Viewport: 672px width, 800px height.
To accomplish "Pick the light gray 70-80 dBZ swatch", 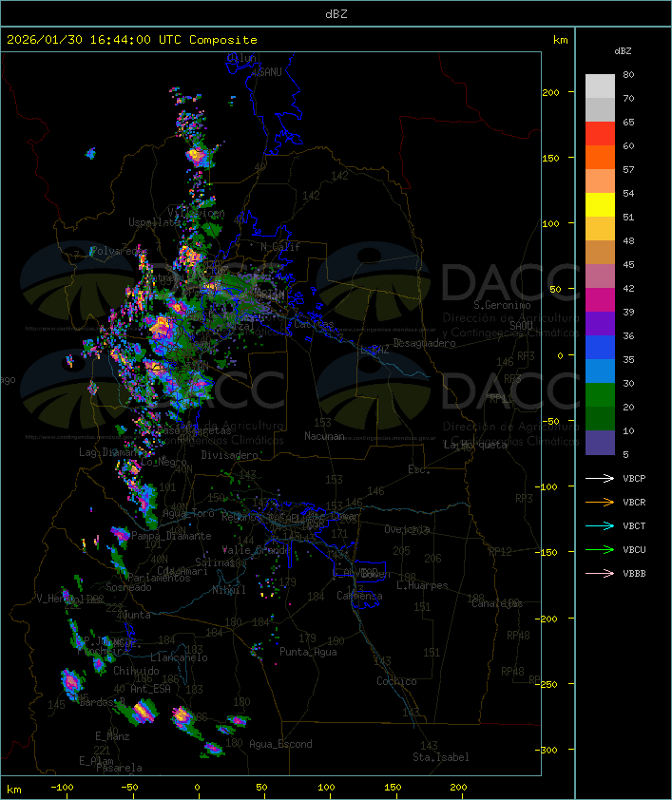I will [x=600, y=86].
